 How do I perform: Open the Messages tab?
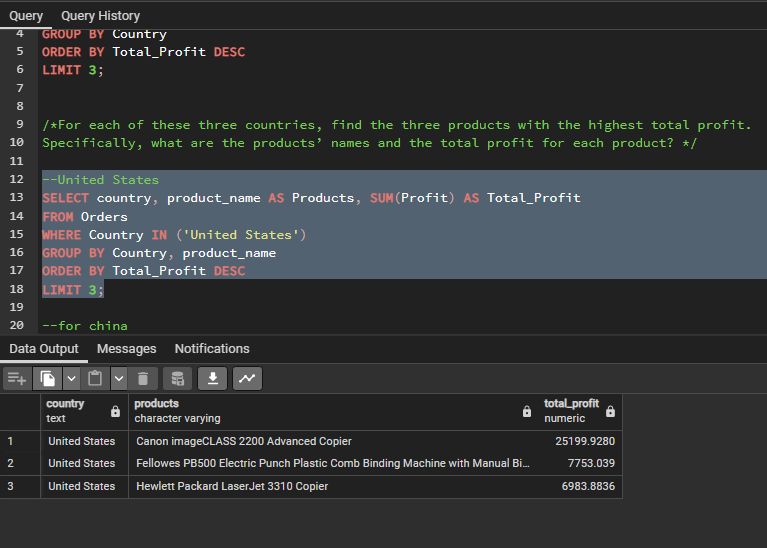[126, 349]
